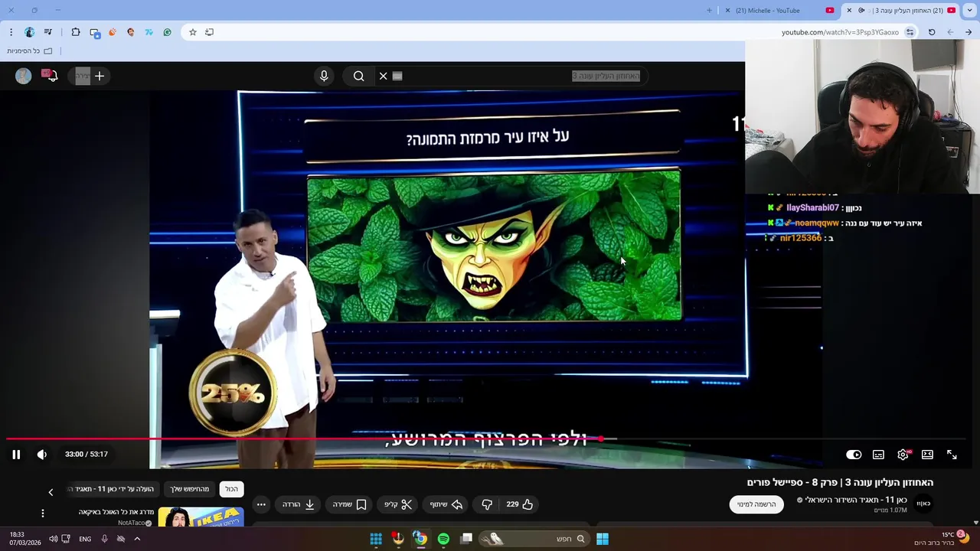This screenshot has height=551, width=980.
Task: Clear the YouTube search box with X
Action: [x=384, y=76]
